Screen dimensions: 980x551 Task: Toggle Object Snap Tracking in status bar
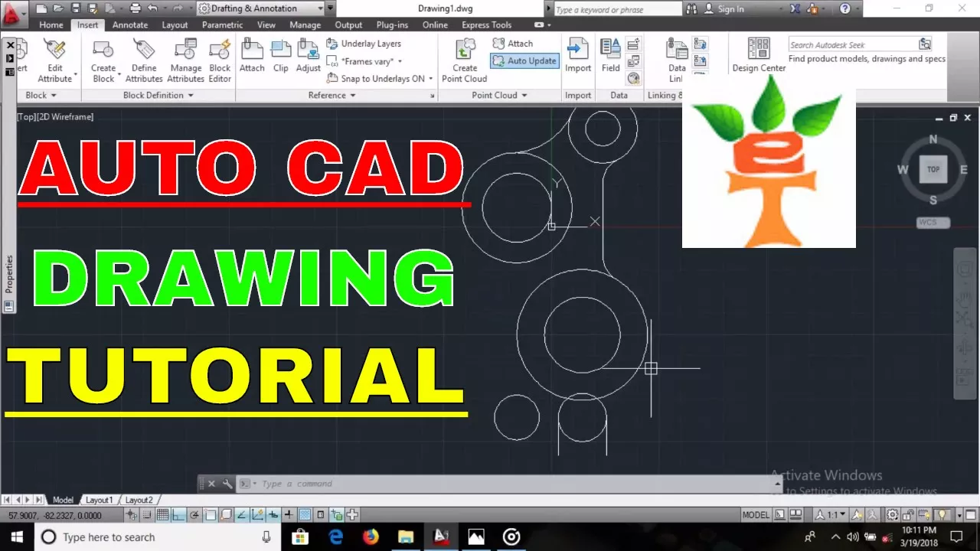241,514
